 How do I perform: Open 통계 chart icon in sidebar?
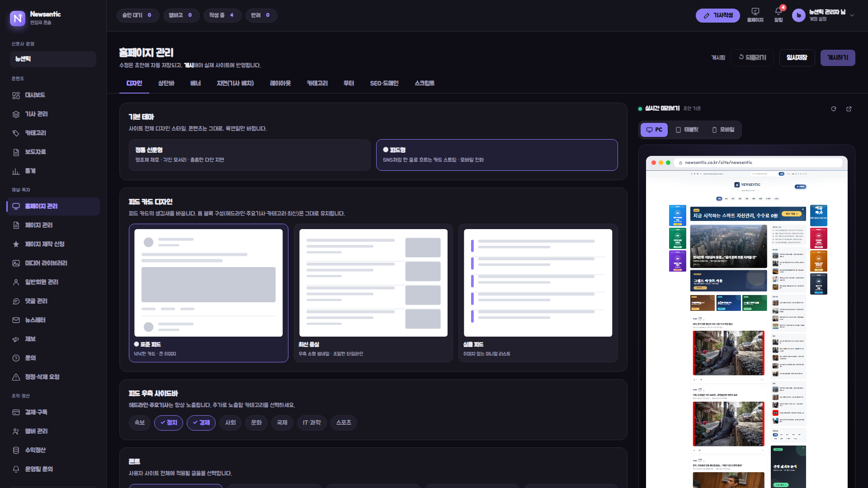tap(16, 171)
